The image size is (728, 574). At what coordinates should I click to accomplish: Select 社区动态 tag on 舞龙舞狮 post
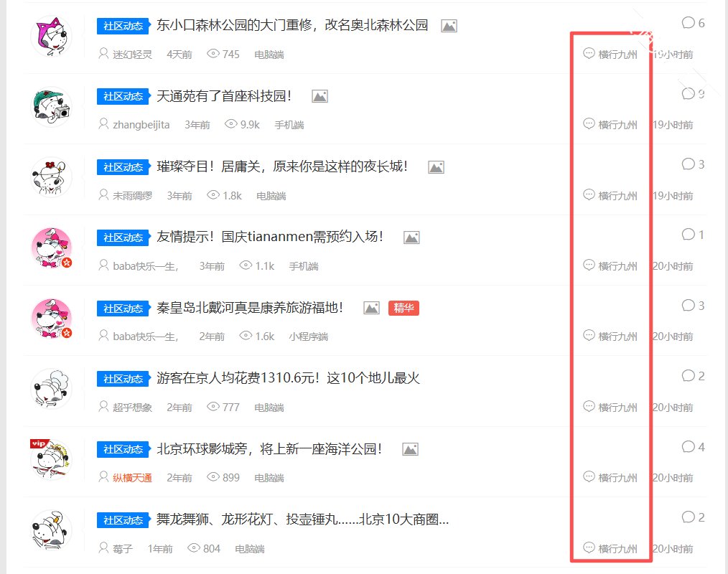pos(123,520)
